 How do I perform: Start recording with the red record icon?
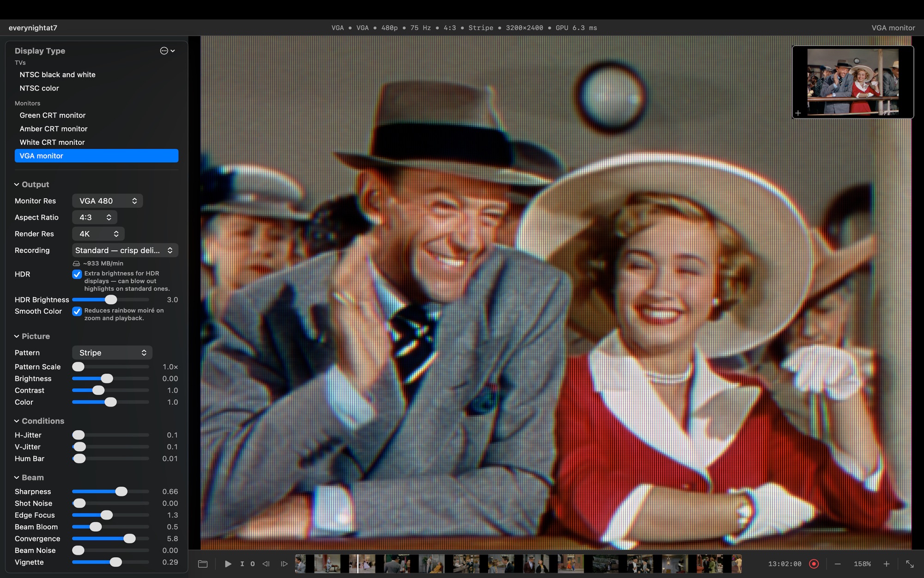pos(814,564)
